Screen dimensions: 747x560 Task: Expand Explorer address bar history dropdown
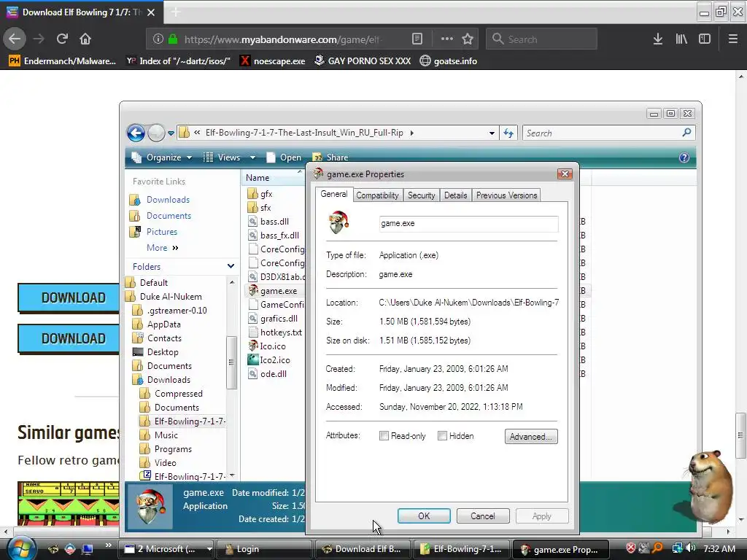[492, 133]
